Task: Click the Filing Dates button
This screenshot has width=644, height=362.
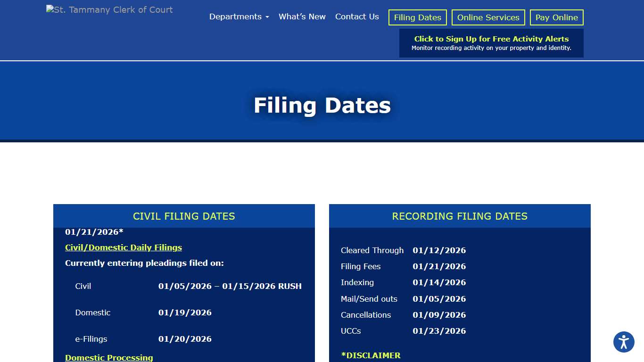Action: click(x=417, y=17)
